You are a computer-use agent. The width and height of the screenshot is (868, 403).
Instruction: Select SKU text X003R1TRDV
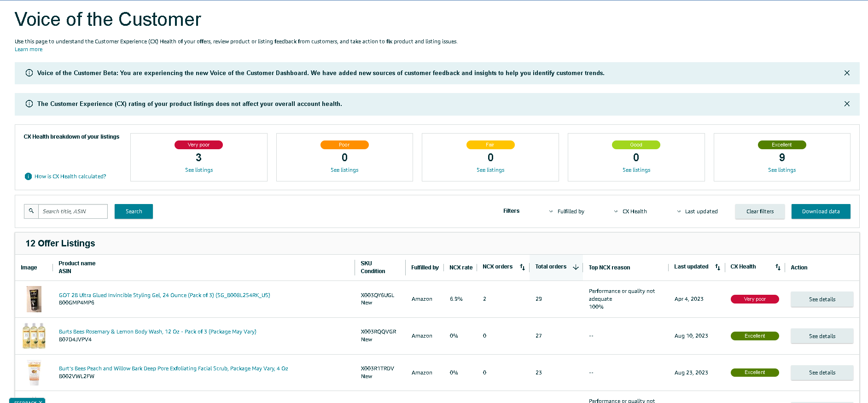[x=378, y=368]
